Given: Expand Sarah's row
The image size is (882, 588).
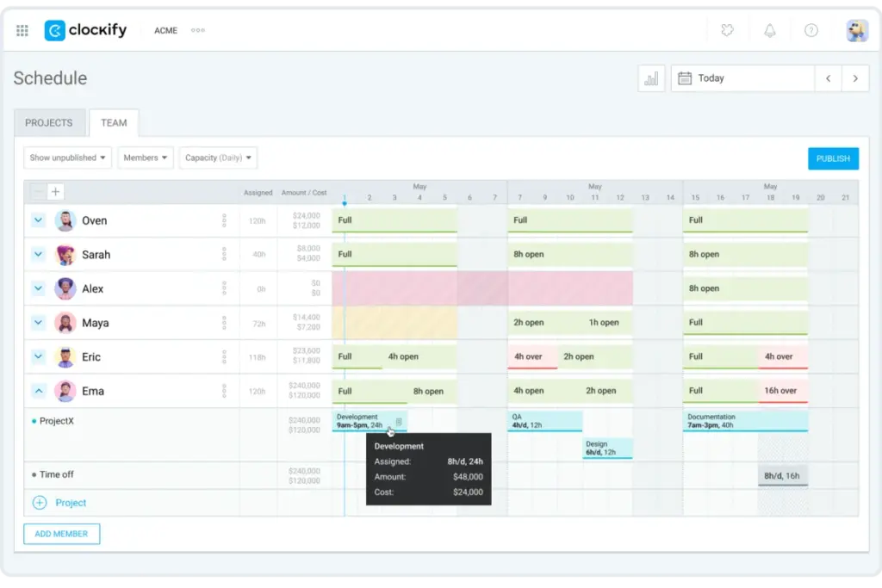Looking at the screenshot, I should coord(38,254).
